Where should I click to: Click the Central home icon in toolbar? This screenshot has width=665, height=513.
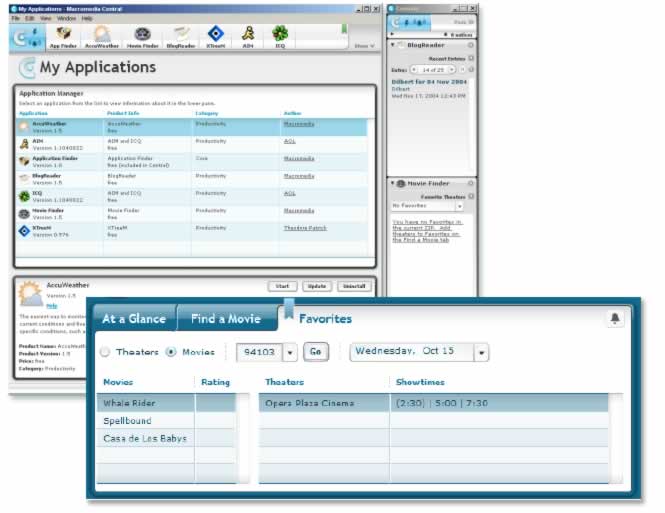click(x=27, y=38)
